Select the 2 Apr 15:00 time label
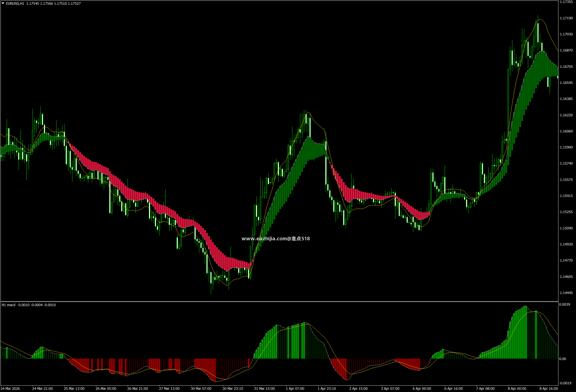The height and width of the screenshot is (392, 576). [359, 389]
